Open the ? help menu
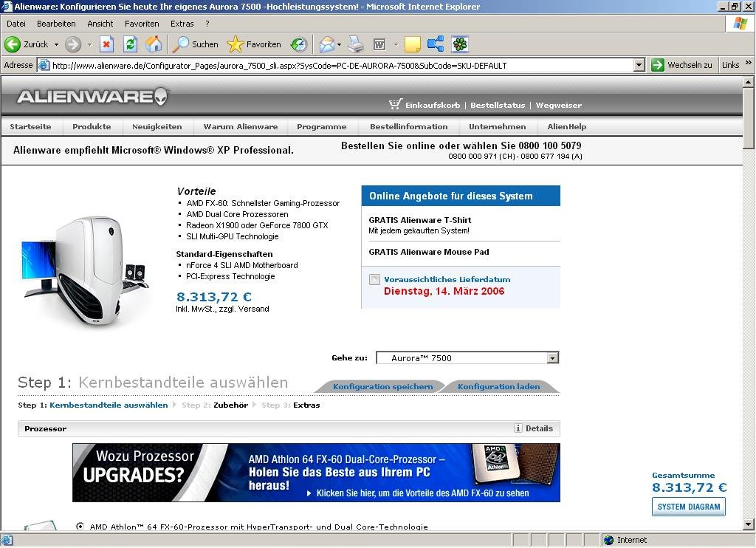The width and height of the screenshot is (756, 548). click(x=207, y=24)
